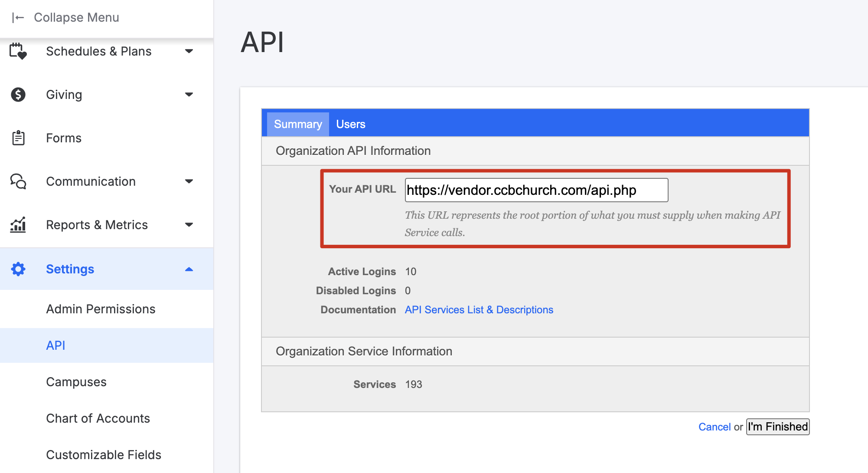Screen dimensions: 868x473
Task: Expand the Communication dropdown arrow
Action: (x=189, y=181)
